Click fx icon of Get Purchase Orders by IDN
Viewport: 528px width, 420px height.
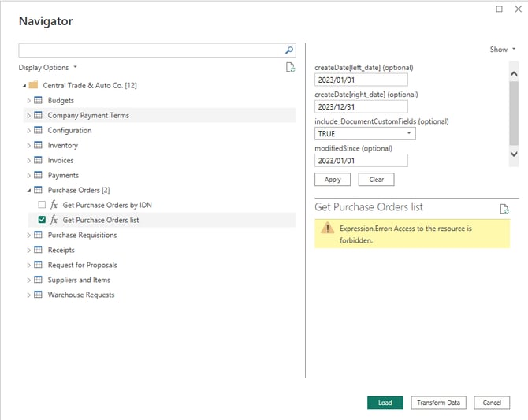(54, 205)
